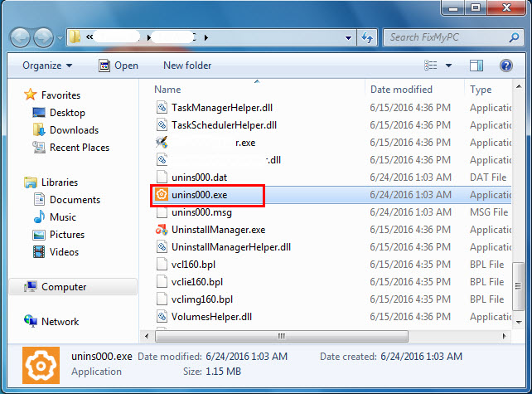Click the UninstallManager.exe file icon

point(161,230)
